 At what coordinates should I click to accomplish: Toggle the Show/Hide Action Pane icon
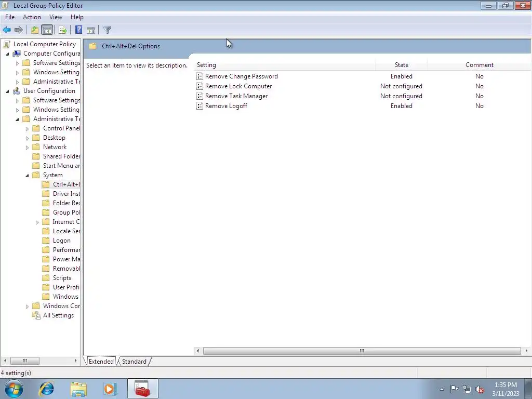click(91, 30)
